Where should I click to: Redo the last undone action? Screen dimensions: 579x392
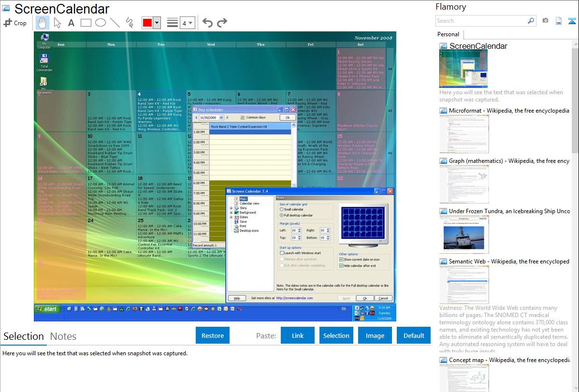[222, 23]
